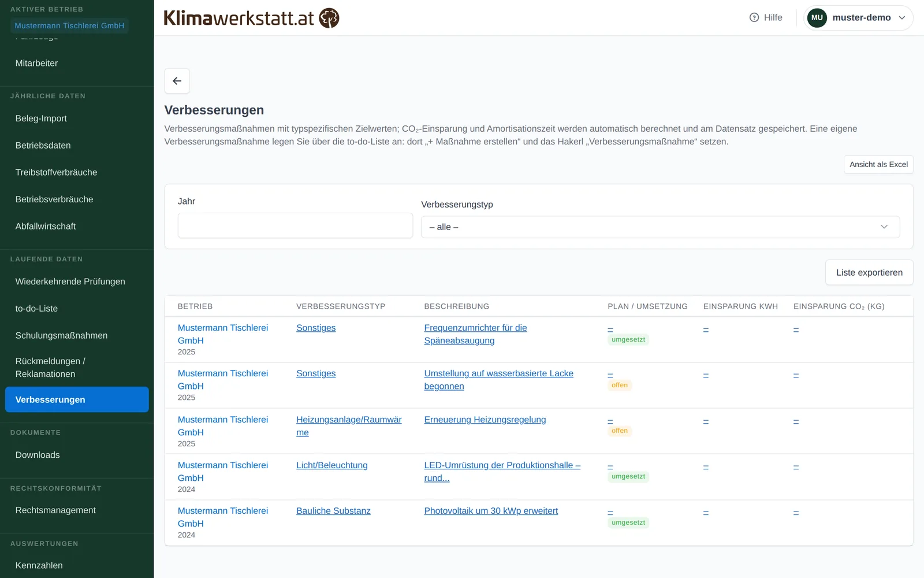Click the Mustermann Tischlerei GmbH active company badge
Screen dimensions: 924x578
(69, 25)
